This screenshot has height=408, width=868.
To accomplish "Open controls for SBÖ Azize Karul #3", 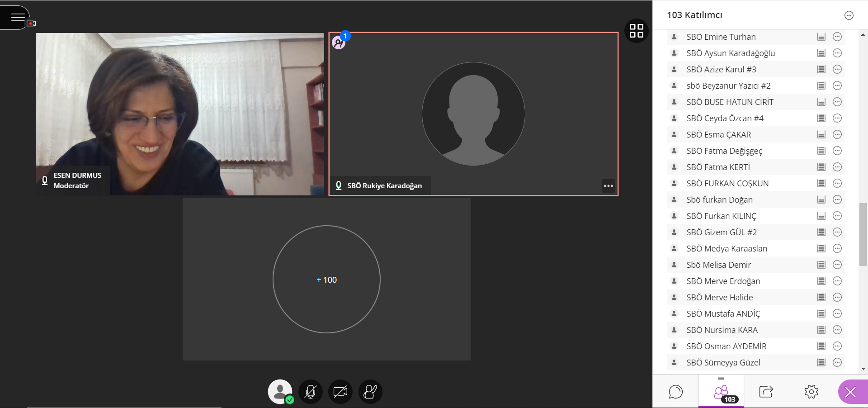I will coord(837,69).
